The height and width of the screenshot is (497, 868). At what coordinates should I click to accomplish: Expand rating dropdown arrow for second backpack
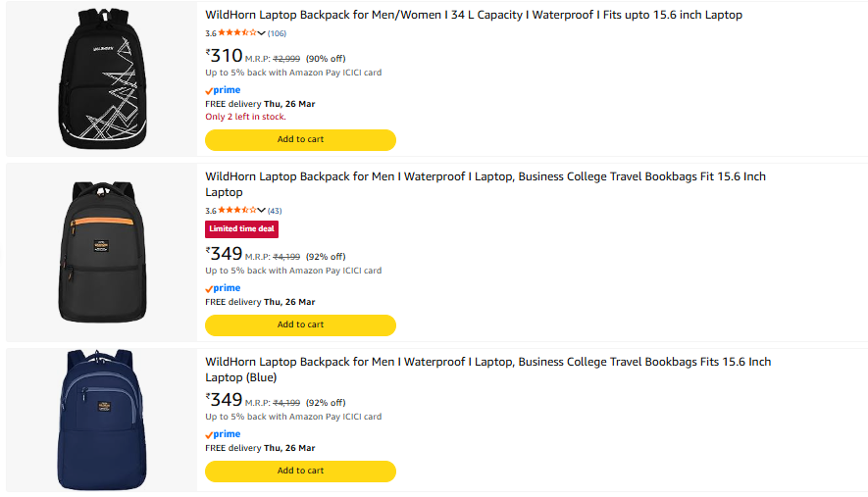pos(262,211)
